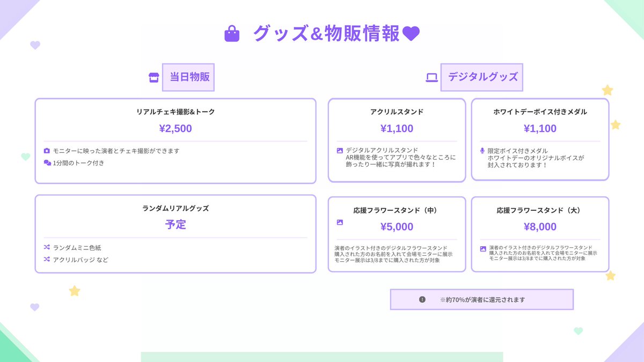
Task: Click the line 封入されております！
Action: click(x=518, y=165)
